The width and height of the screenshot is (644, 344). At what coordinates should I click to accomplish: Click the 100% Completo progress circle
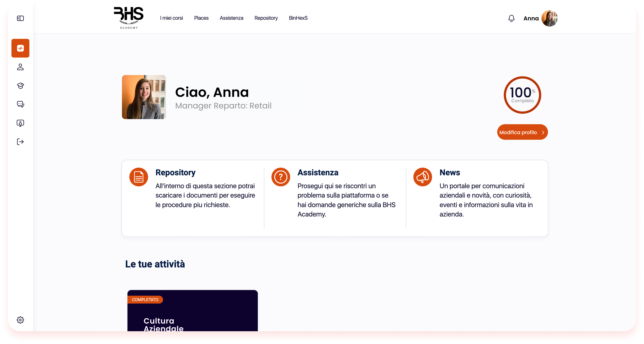click(x=522, y=95)
